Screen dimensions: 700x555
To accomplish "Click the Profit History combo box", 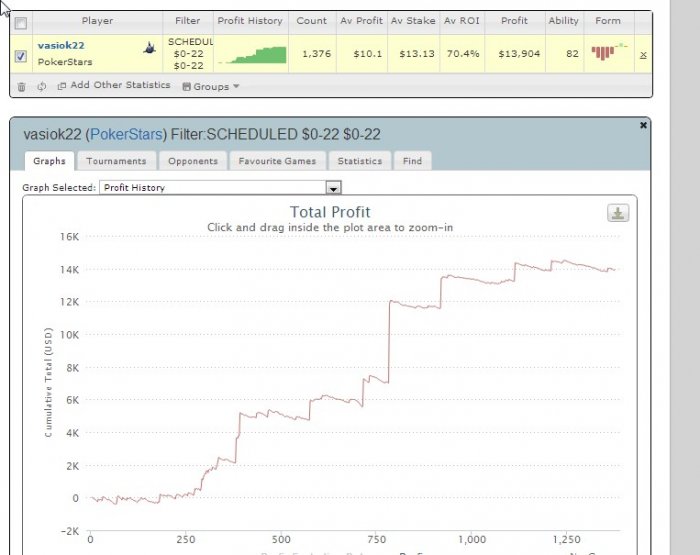I will pos(220,188).
